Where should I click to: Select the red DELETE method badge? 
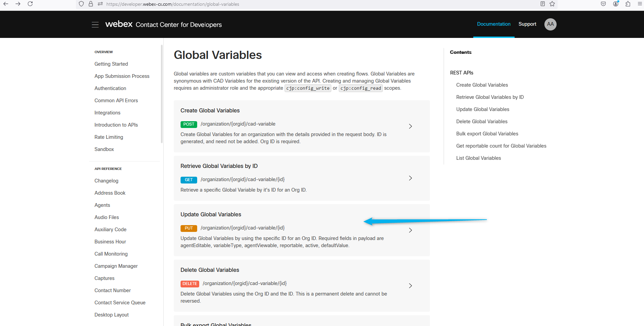tap(190, 284)
